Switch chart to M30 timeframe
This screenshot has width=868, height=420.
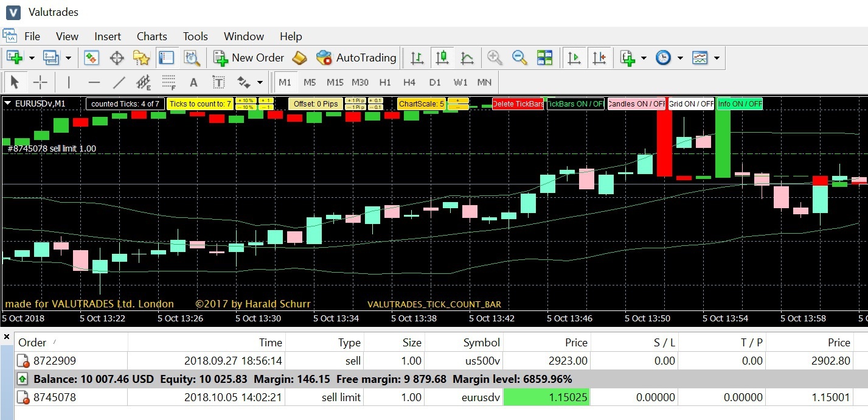coord(359,82)
